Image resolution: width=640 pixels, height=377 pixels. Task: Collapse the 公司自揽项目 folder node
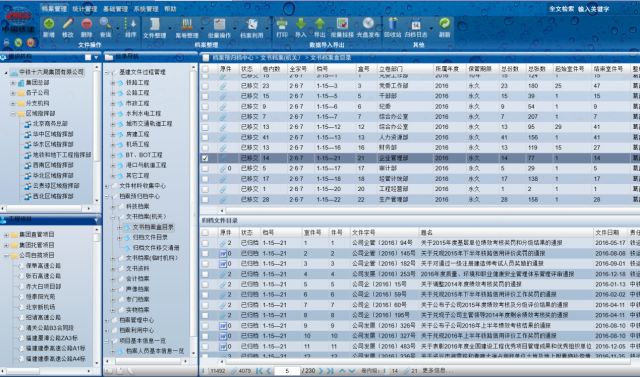(6, 255)
